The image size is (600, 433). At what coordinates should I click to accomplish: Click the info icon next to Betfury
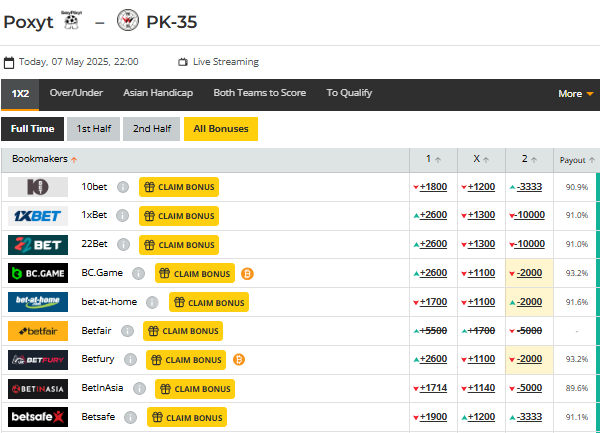click(130, 360)
